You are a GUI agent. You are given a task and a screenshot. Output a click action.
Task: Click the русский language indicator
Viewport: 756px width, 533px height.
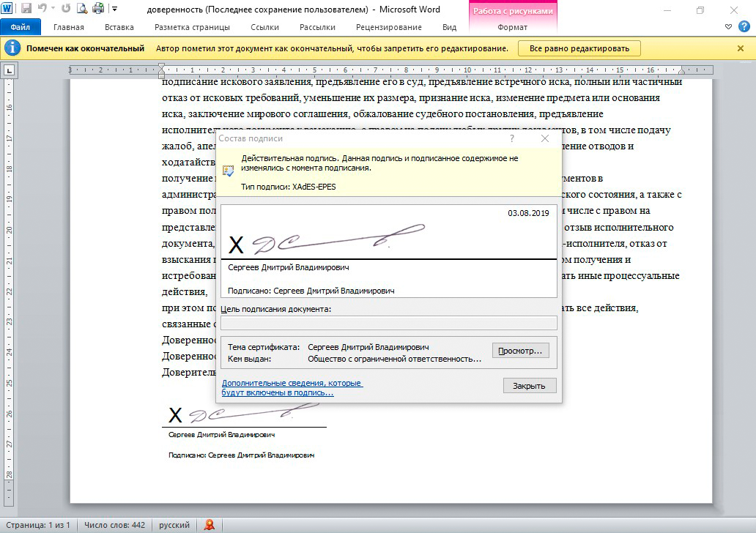click(x=174, y=525)
